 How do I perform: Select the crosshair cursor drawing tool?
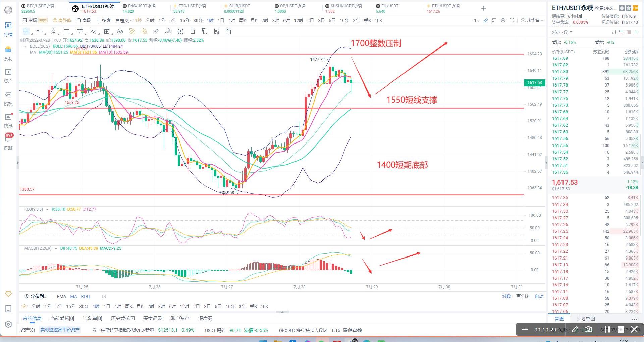point(26,32)
